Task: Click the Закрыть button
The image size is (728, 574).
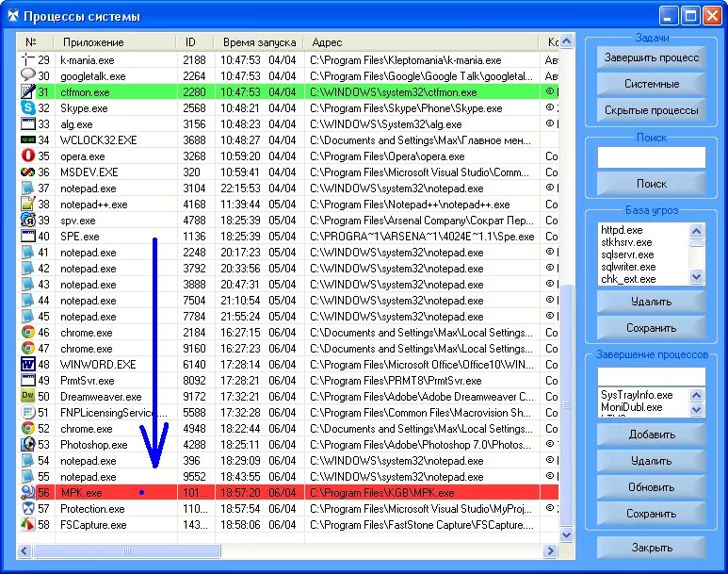Action: (651, 548)
